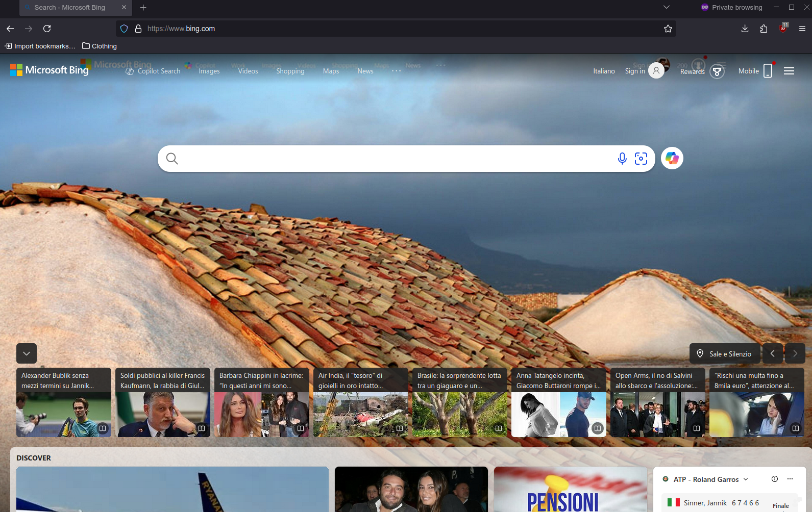
Task: Close the Search - Microsoft Bing tab
Action: [x=124, y=8]
